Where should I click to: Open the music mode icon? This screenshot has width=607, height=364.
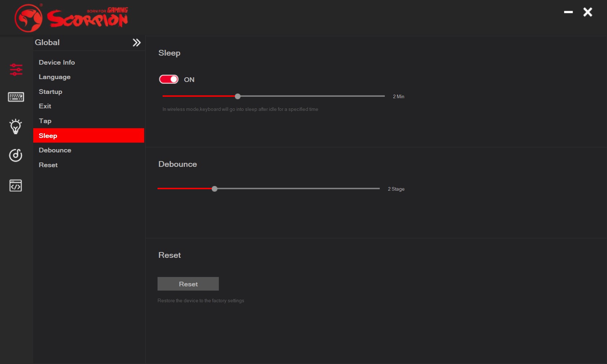16,155
